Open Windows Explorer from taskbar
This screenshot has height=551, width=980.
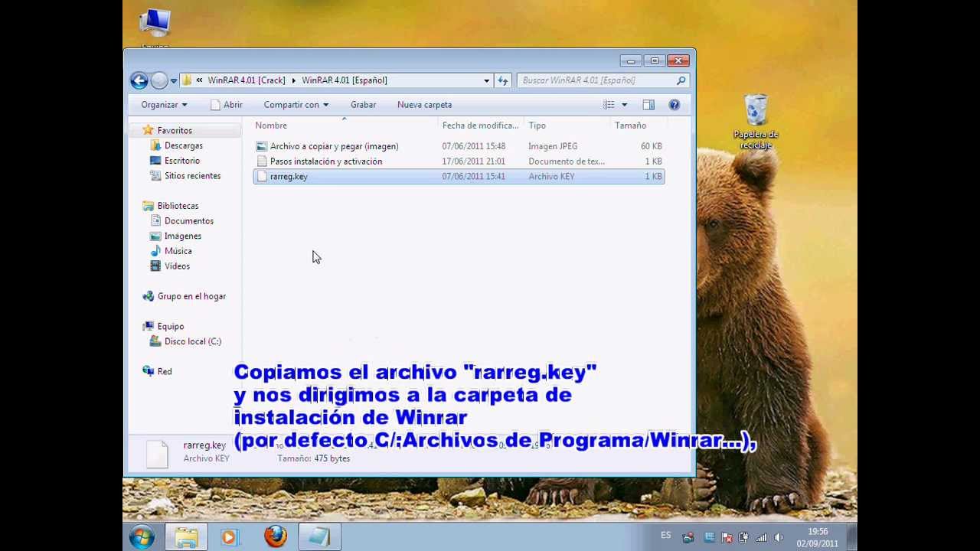(x=186, y=537)
